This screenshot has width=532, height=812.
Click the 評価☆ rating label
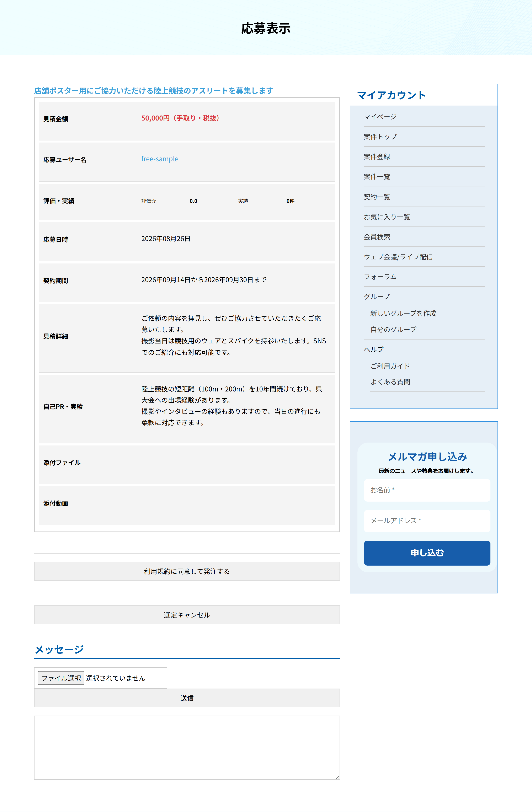(x=149, y=201)
